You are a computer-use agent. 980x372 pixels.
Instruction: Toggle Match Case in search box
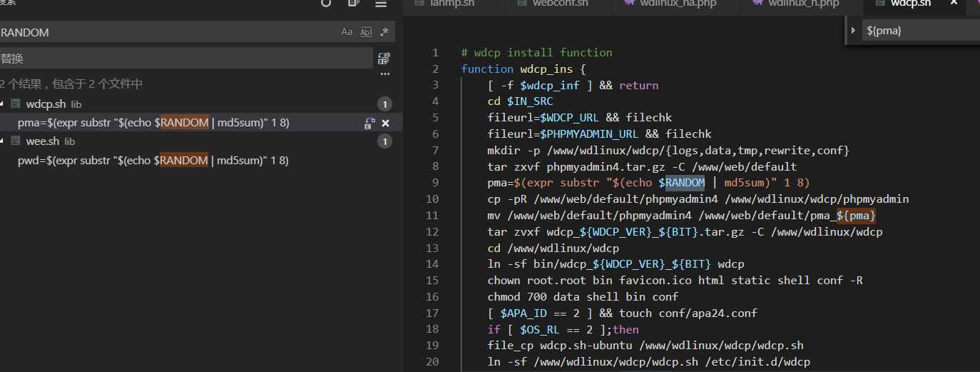tap(347, 32)
